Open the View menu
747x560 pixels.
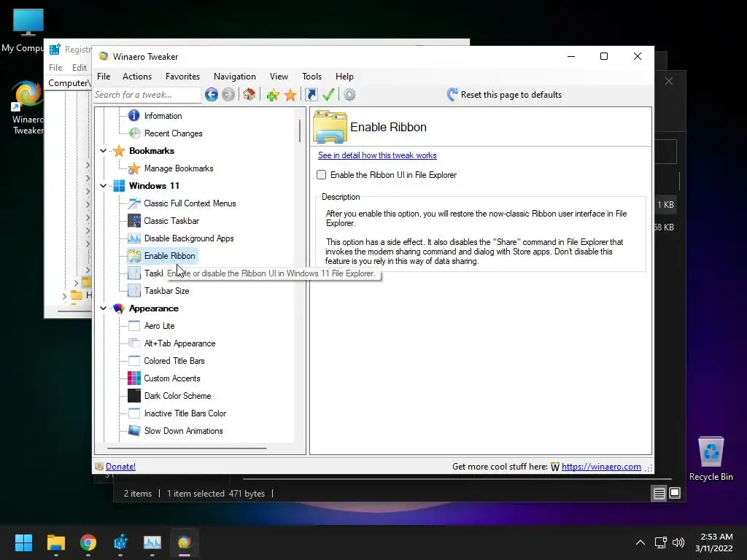point(279,76)
